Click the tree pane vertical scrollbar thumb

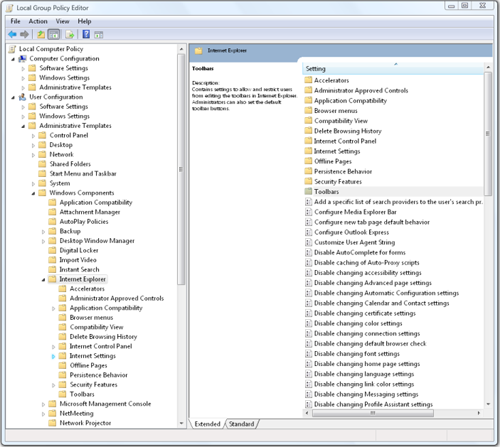(x=181, y=169)
